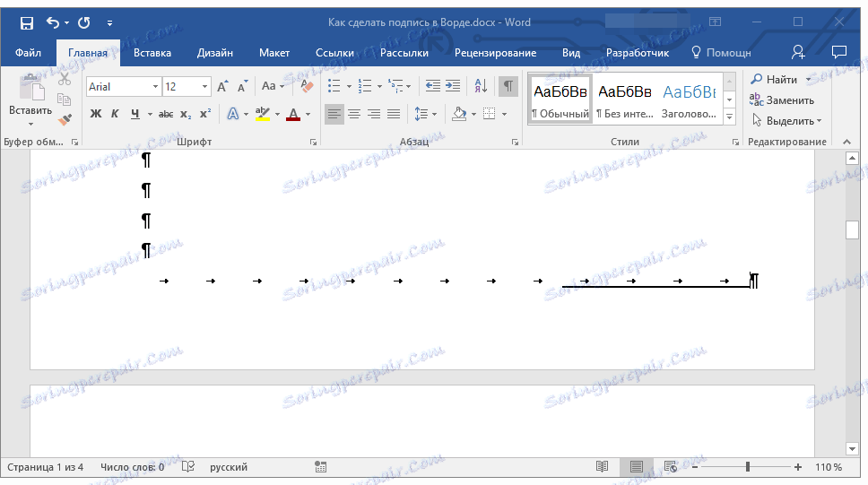Copy selection with the copy icon

point(65,100)
